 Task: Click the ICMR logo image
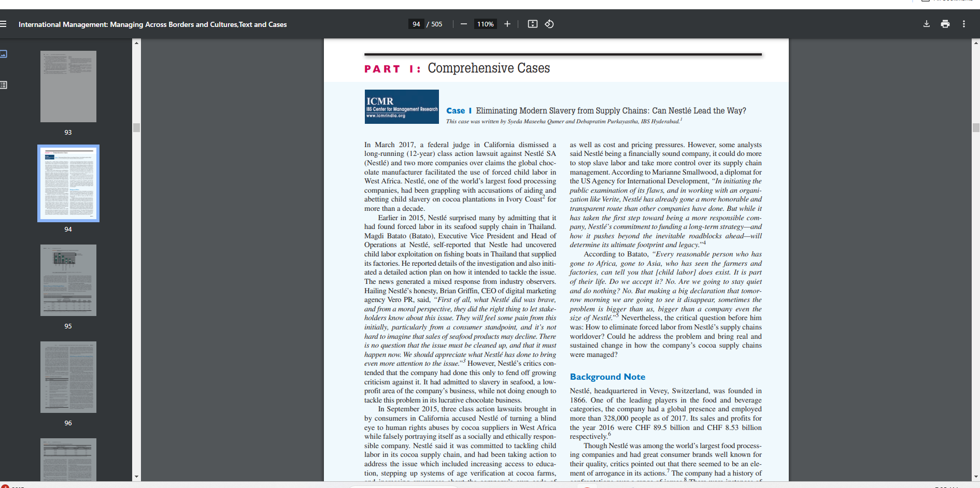click(402, 107)
